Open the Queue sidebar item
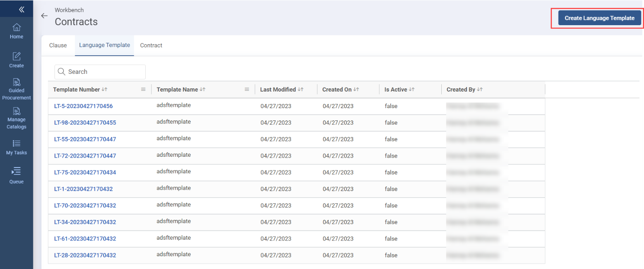Viewport: 644px width, 269px height. pyautogui.click(x=17, y=175)
